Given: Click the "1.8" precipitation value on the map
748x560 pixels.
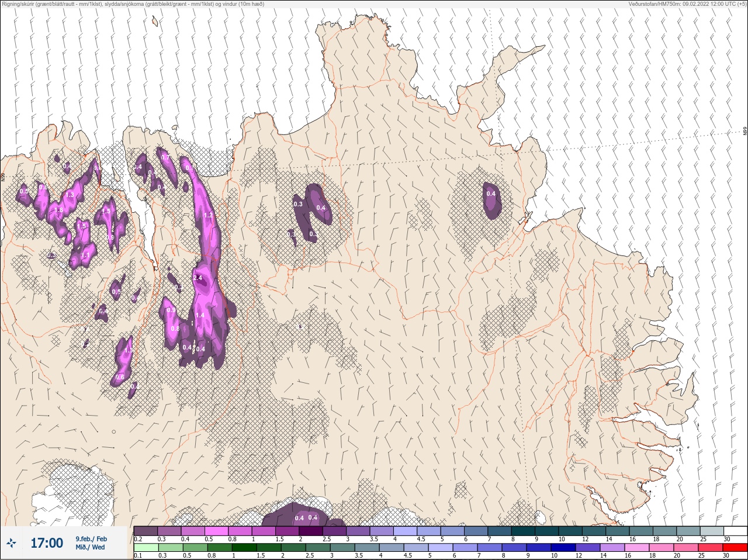Looking at the screenshot, I should 58,210.
